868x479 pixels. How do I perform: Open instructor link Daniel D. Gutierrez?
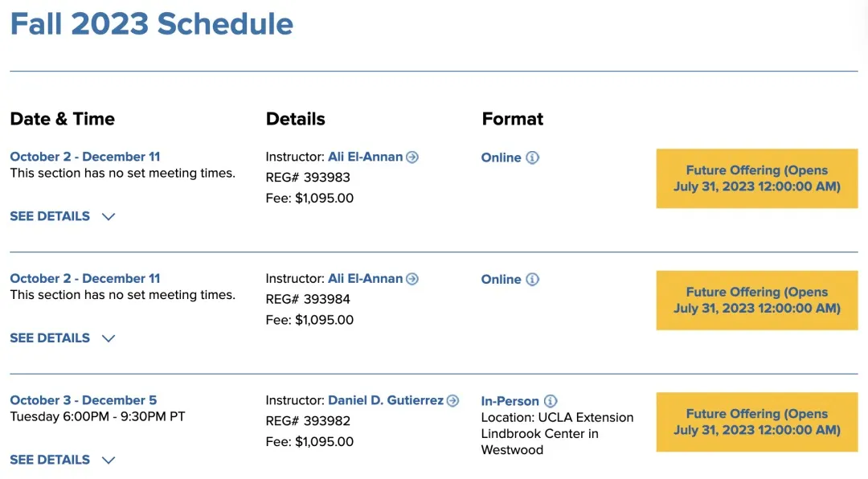click(x=386, y=400)
